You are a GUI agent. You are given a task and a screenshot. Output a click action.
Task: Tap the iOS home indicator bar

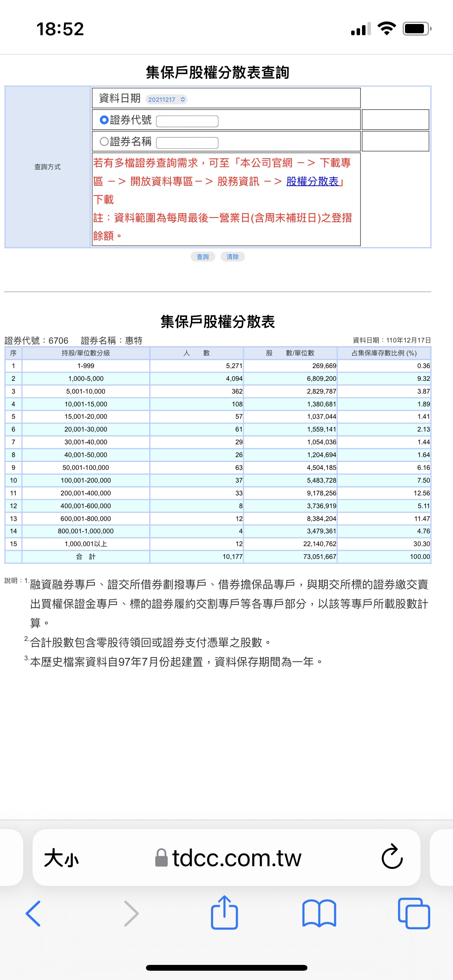(226, 968)
